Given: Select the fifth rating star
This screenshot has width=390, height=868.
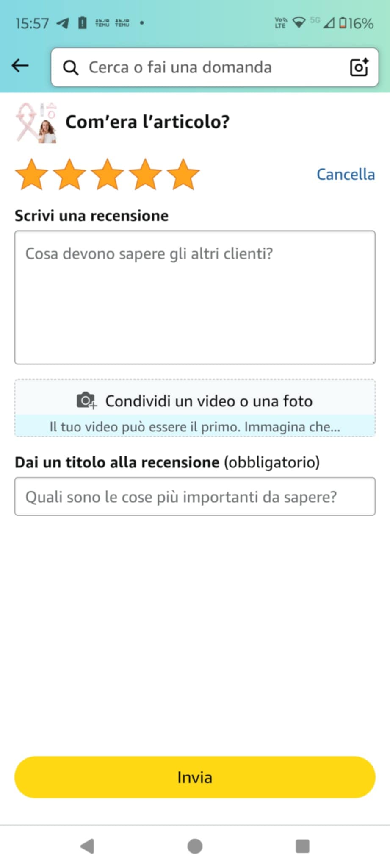Looking at the screenshot, I should coord(183,174).
